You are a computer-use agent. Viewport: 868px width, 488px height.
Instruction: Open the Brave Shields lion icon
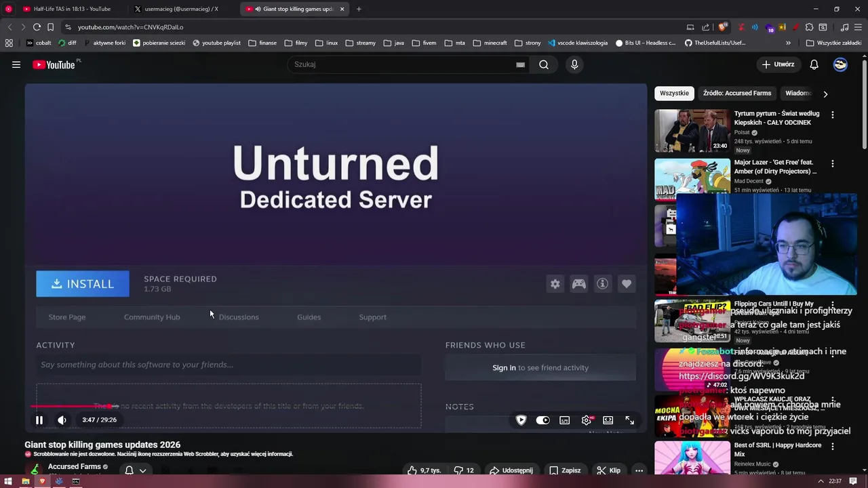pyautogui.click(x=722, y=27)
